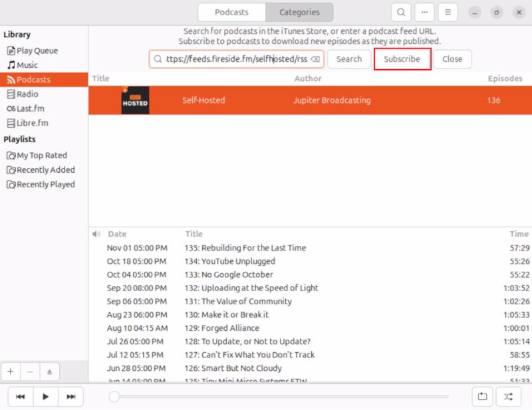Close the podcast search panel
The width and height of the screenshot is (532, 410).
tap(452, 58)
